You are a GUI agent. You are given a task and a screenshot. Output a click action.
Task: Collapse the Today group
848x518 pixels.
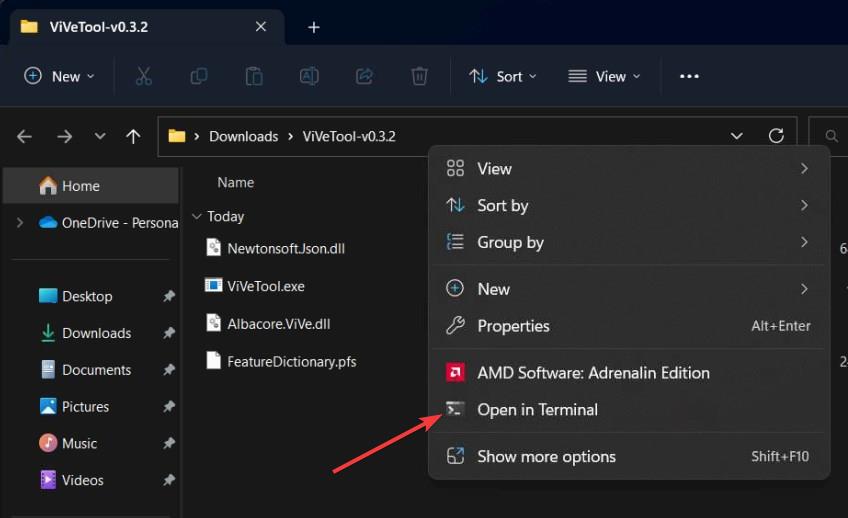coord(197,216)
